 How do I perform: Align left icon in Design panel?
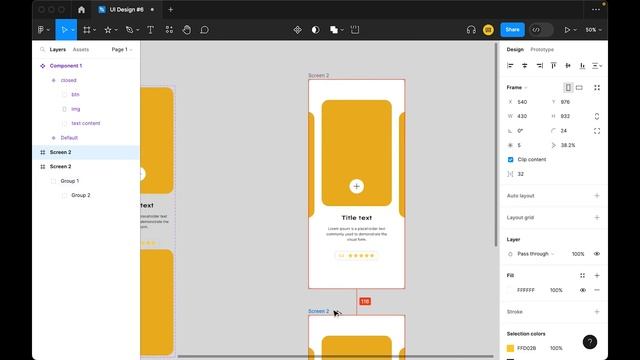pyautogui.click(x=510, y=66)
